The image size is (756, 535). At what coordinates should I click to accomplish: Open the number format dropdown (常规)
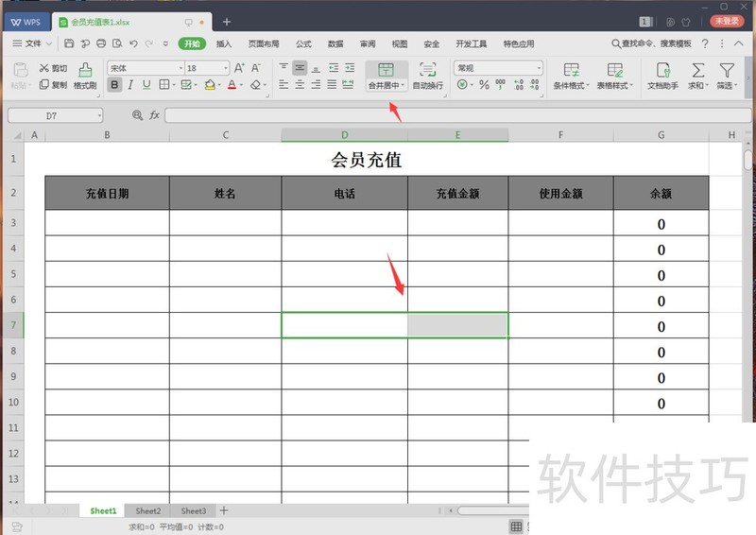click(x=539, y=68)
